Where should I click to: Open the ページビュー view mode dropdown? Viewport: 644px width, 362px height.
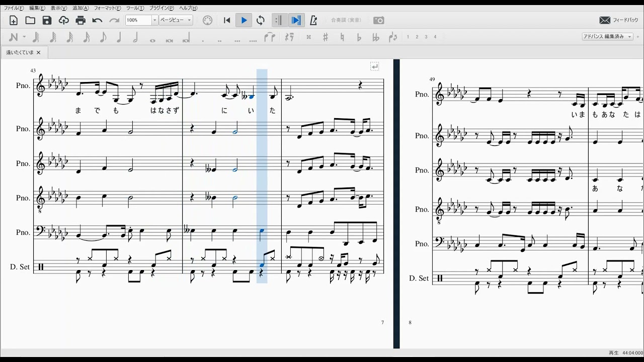176,20
